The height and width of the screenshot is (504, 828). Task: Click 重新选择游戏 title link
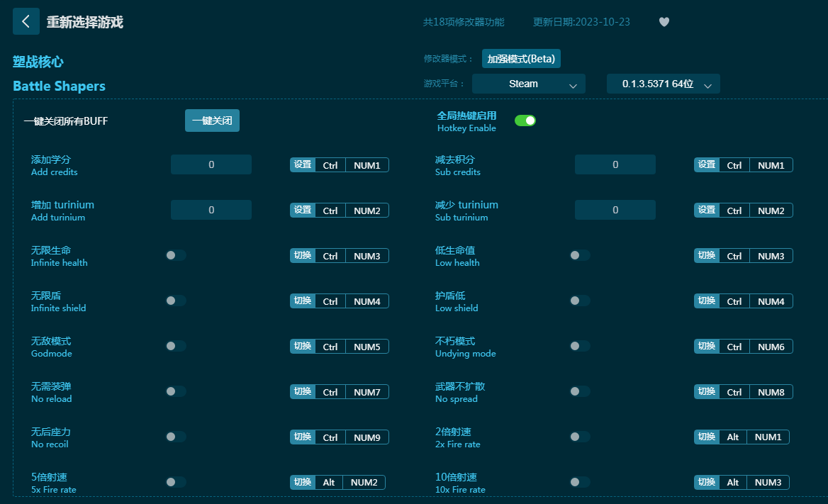point(85,22)
